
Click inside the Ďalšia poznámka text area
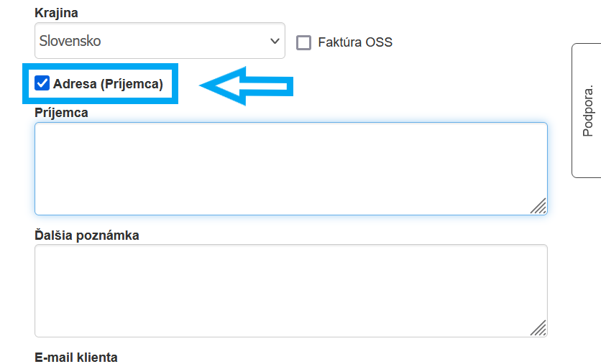click(x=290, y=290)
